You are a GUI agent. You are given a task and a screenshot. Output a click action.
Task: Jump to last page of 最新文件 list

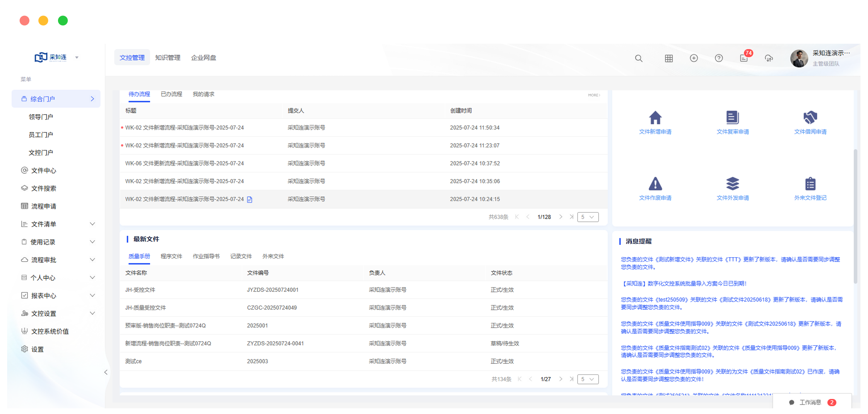tap(572, 379)
